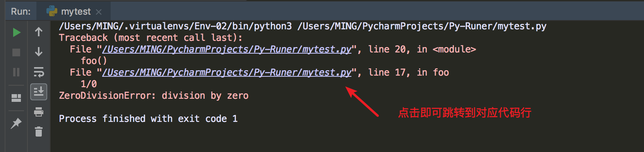Click the Run: panel label
This screenshot has height=152, width=644.
21,12
